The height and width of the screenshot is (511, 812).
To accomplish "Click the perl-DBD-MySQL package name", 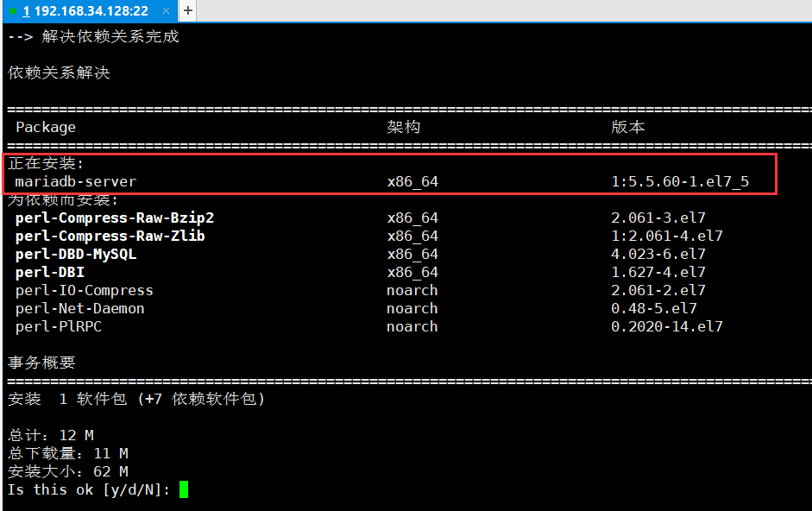I will 76,255.
